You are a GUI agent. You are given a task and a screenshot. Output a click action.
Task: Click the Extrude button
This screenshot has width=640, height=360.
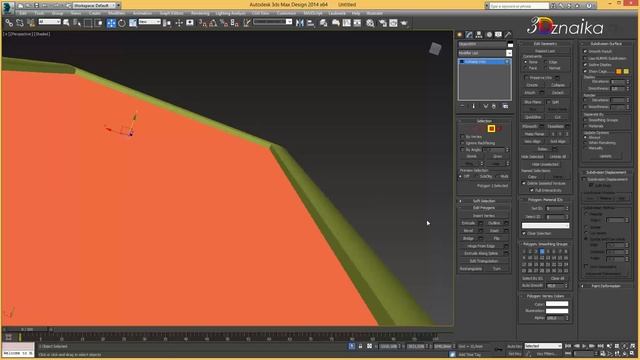pos(469,223)
